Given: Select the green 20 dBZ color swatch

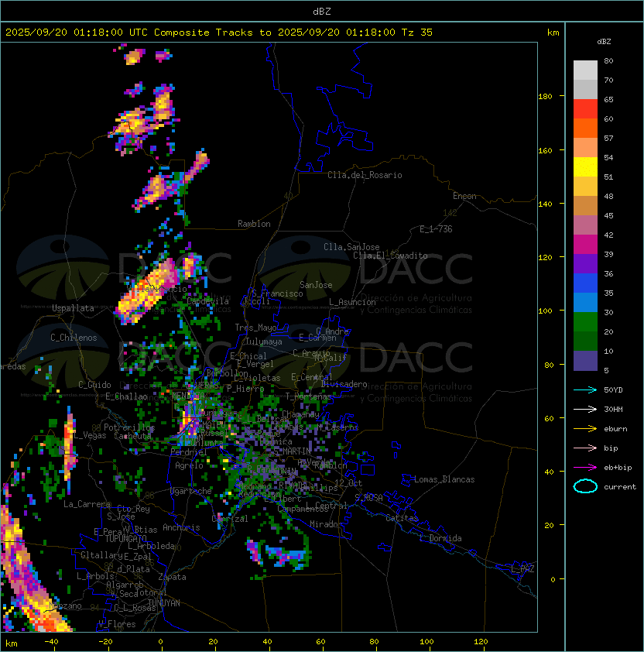Looking at the screenshot, I should (x=585, y=322).
